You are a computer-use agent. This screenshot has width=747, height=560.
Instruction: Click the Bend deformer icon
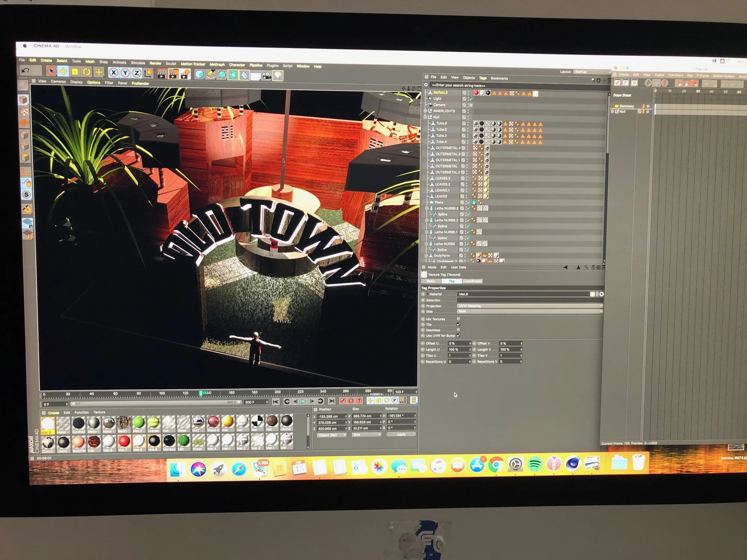tap(244, 75)
